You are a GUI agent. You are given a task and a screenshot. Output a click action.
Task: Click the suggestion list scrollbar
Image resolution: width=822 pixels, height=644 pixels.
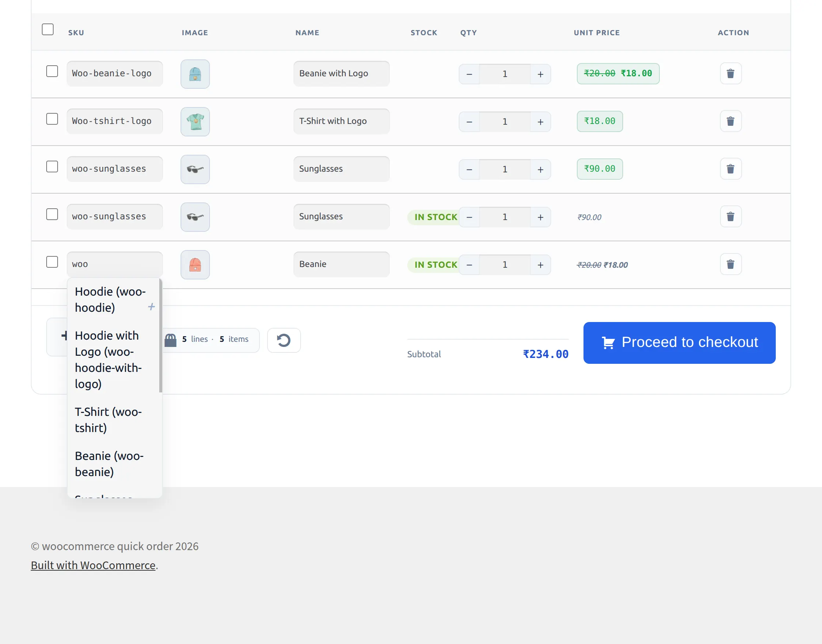tap(161, 336)
